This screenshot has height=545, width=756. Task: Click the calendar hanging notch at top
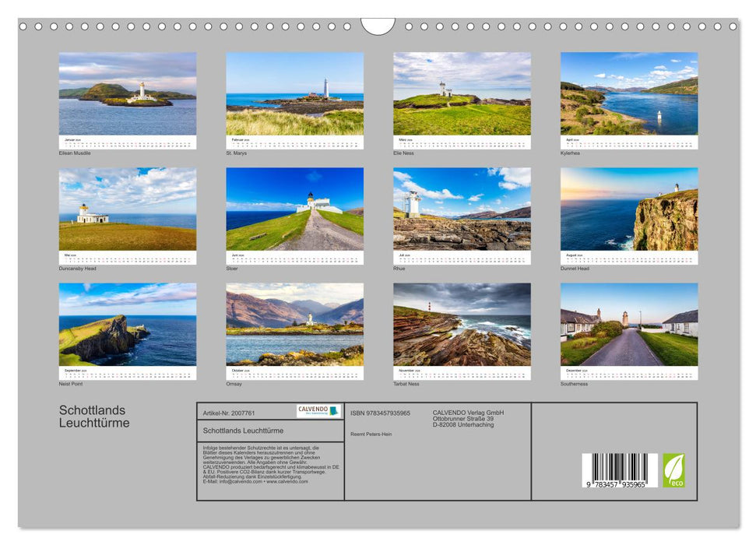coord(378,27)
